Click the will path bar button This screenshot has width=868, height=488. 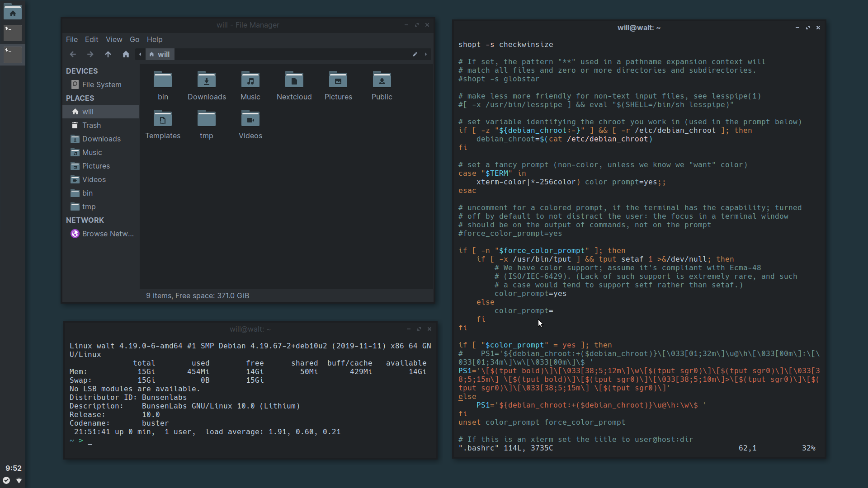pyautogui.click(x=160, y=54)
